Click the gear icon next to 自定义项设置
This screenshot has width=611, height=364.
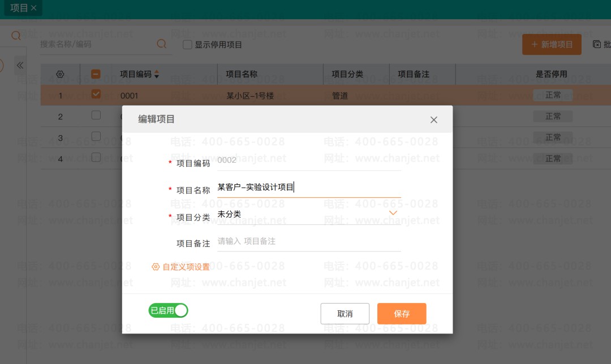(156, 267)
